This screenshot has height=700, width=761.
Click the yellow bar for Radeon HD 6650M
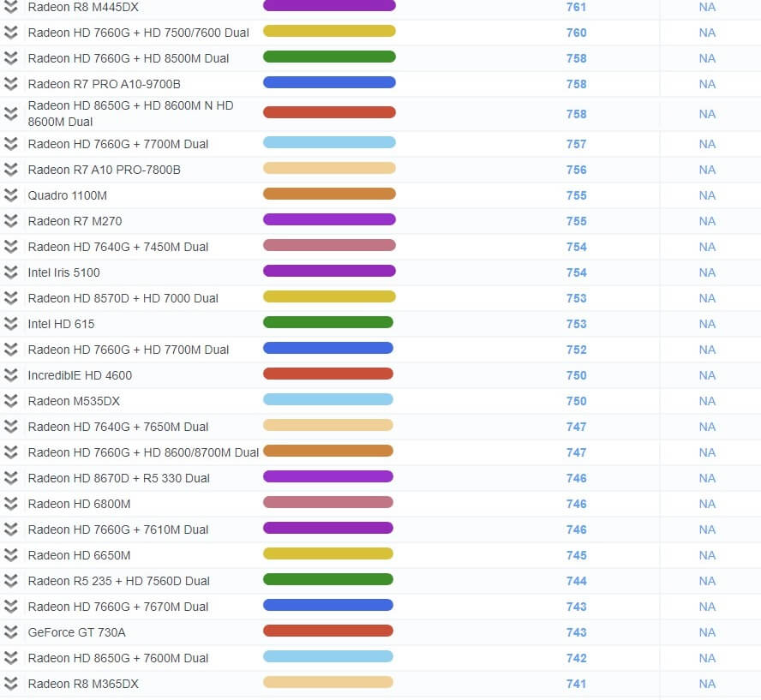(328, 554)
